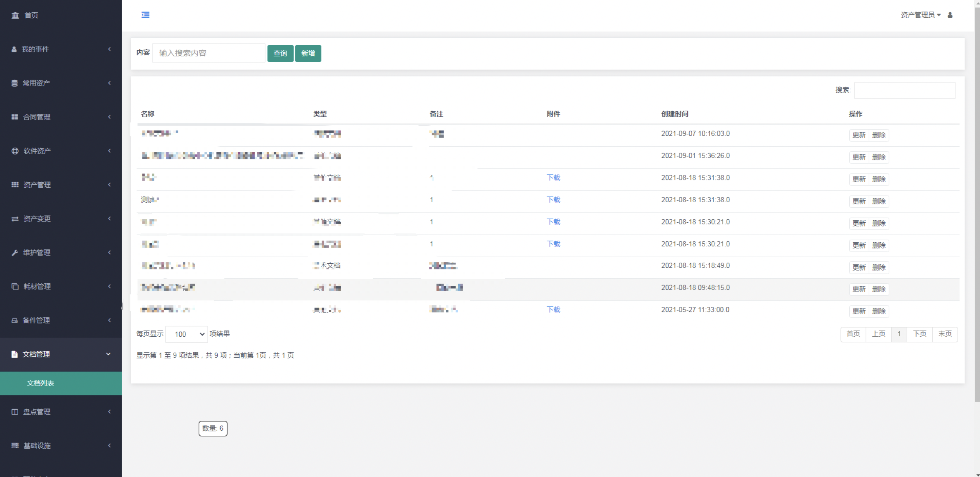Select page 1 in pagination
Image resolution: width=980 pixels, height=477 pixels.
(x=899, y=334)
